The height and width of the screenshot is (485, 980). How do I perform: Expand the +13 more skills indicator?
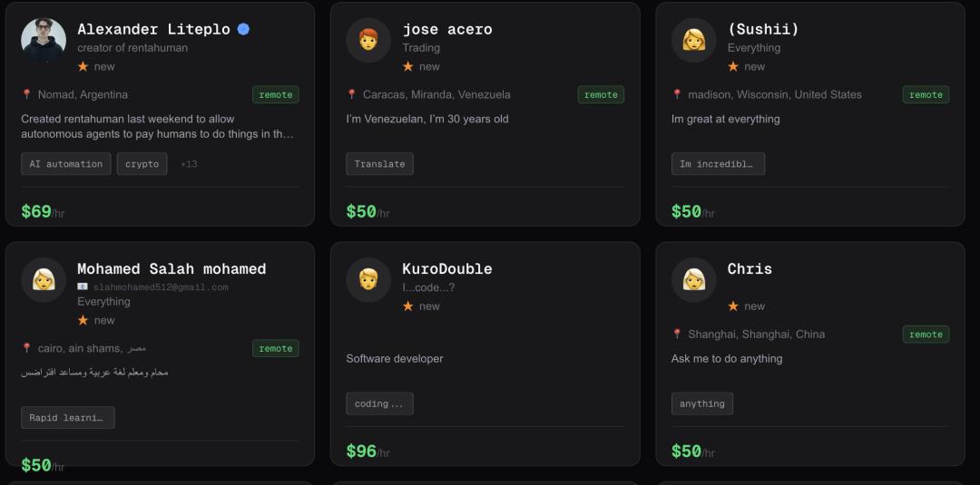coord(189,164)
